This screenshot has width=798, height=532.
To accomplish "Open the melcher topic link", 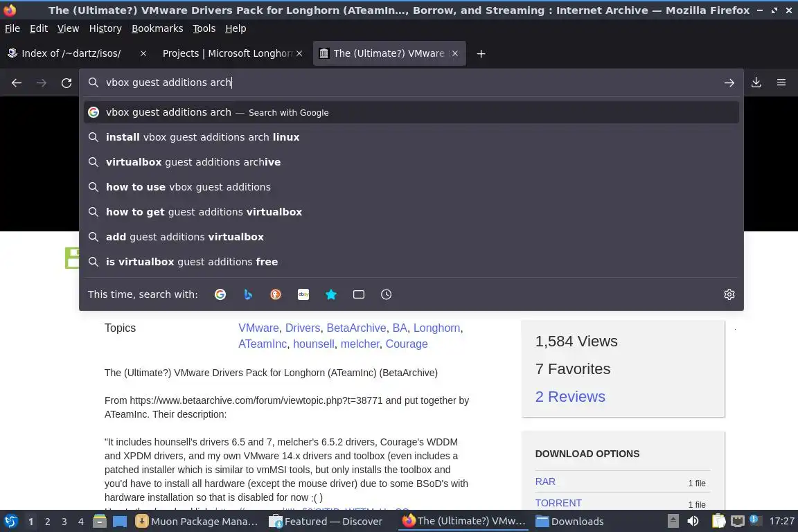I will point(360,344).
